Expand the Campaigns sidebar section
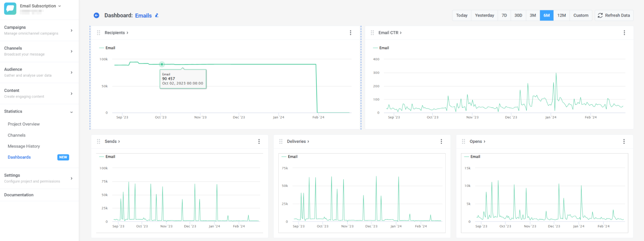The width and height of the screenshot is (644, 241). tap(39, 30)
